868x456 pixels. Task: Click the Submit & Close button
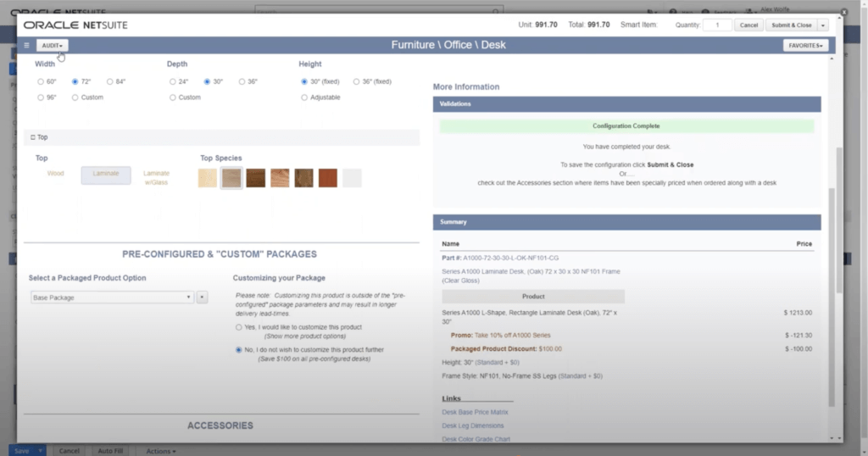coord(790,25)
